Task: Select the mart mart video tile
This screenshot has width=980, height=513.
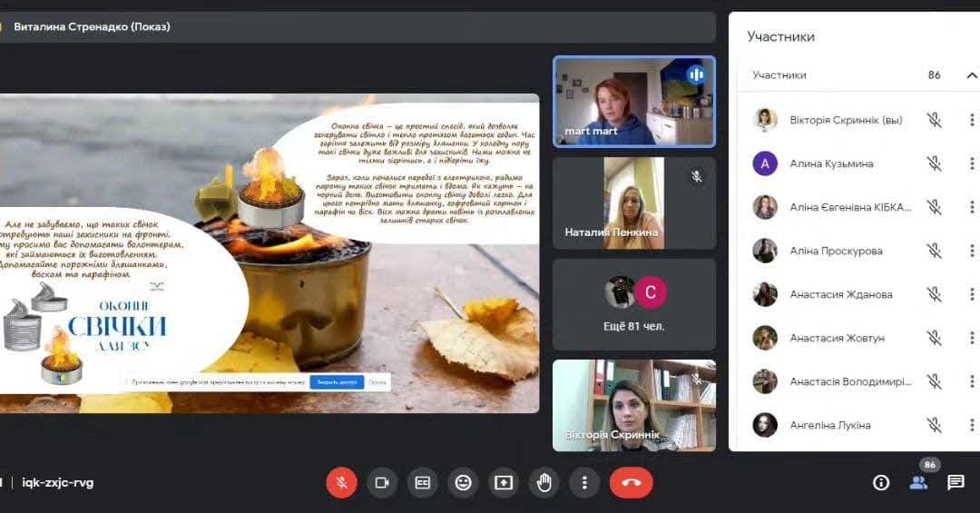Action: pyautogui.click(x=633, y=102)
